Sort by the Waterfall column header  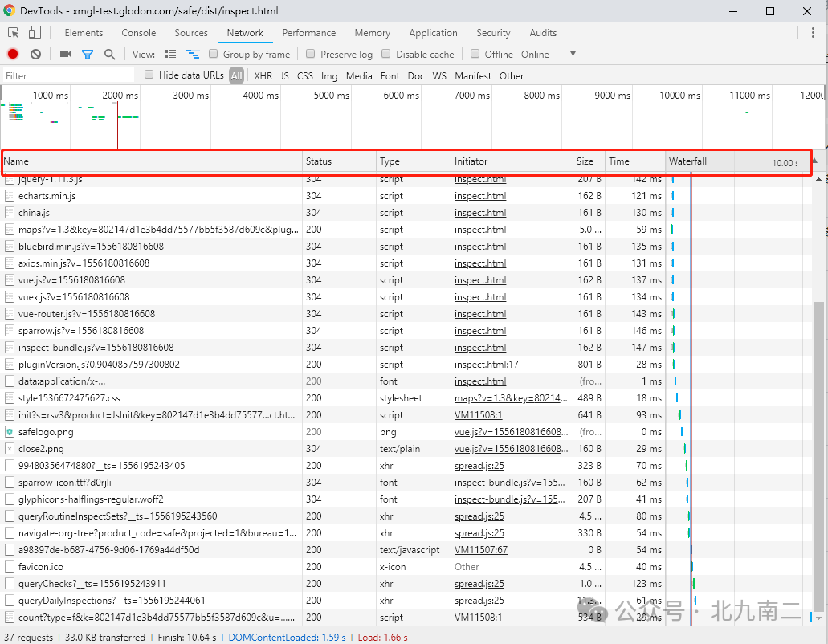coord(688,161)
